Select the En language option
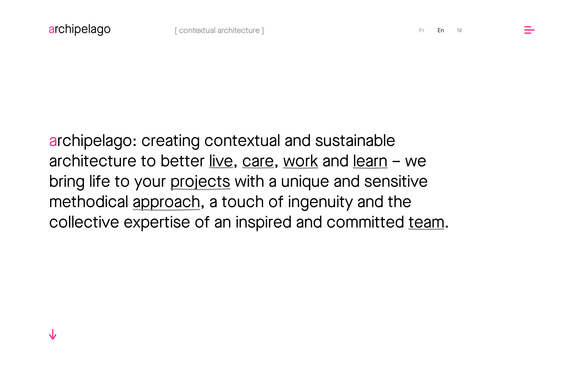588x367 pixels. [x=441, y=30]
